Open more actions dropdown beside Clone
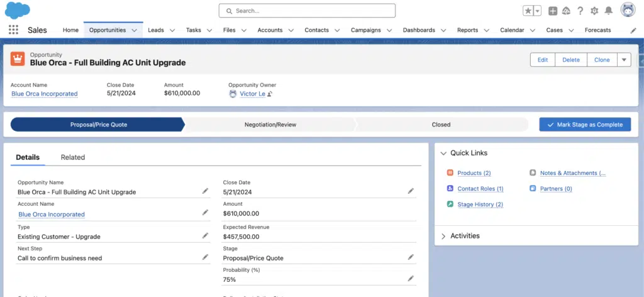Image resolution: width=644 pixels, height=297 pixels. coord(624,60)
